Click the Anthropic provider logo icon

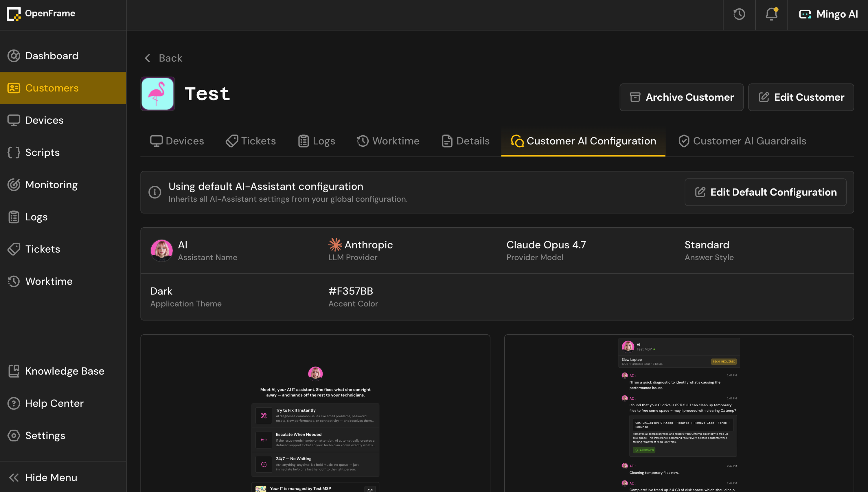click(335, 245)
